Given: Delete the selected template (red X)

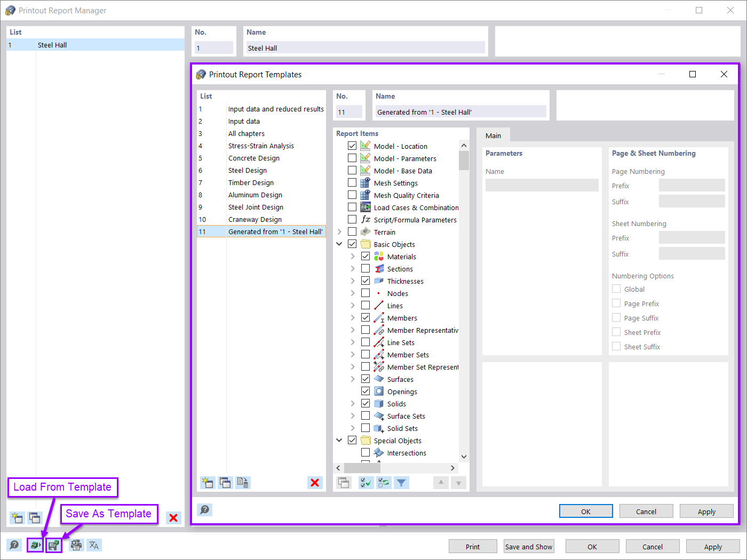Looking at the screenshot, I should click(315, 483).
